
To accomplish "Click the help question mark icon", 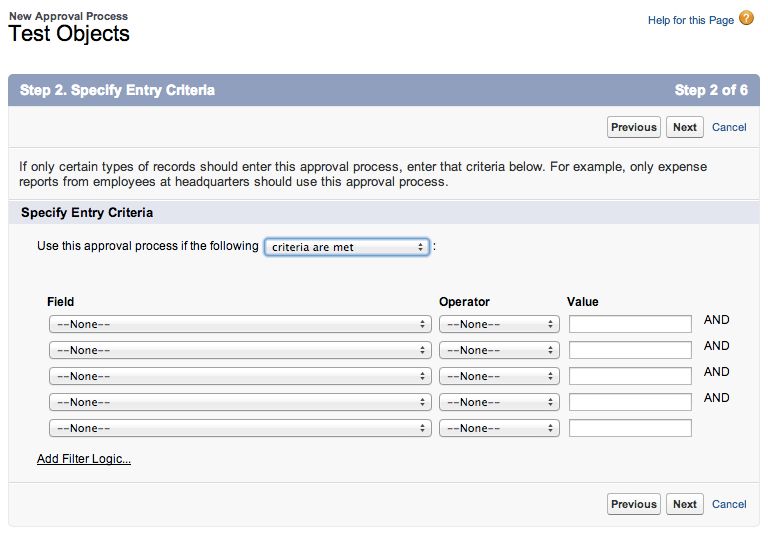I will [746, 19].
